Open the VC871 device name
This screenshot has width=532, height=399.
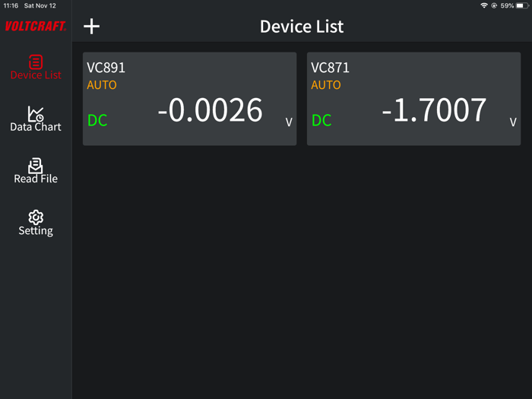coord(331,68)
